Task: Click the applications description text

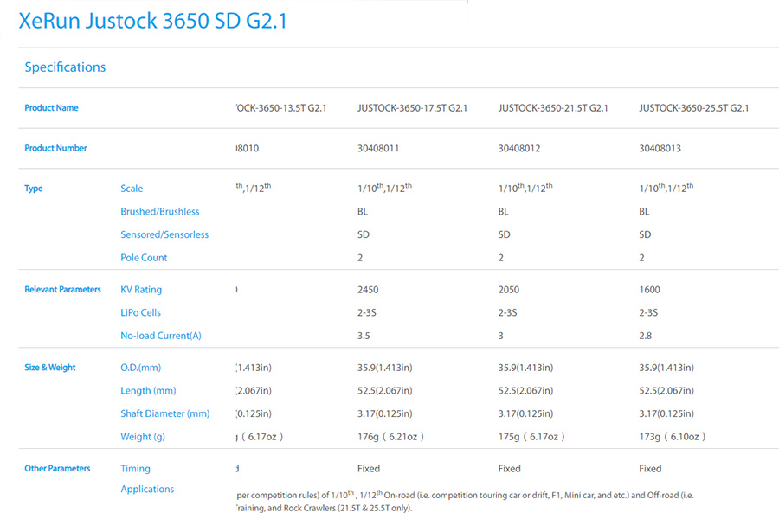Action: click(465, 501)
